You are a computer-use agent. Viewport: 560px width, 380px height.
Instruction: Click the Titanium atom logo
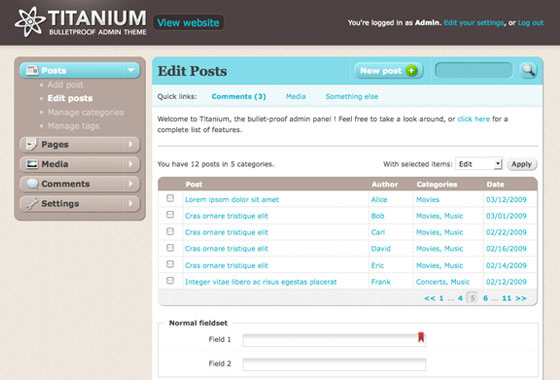[x=30, y=22]
